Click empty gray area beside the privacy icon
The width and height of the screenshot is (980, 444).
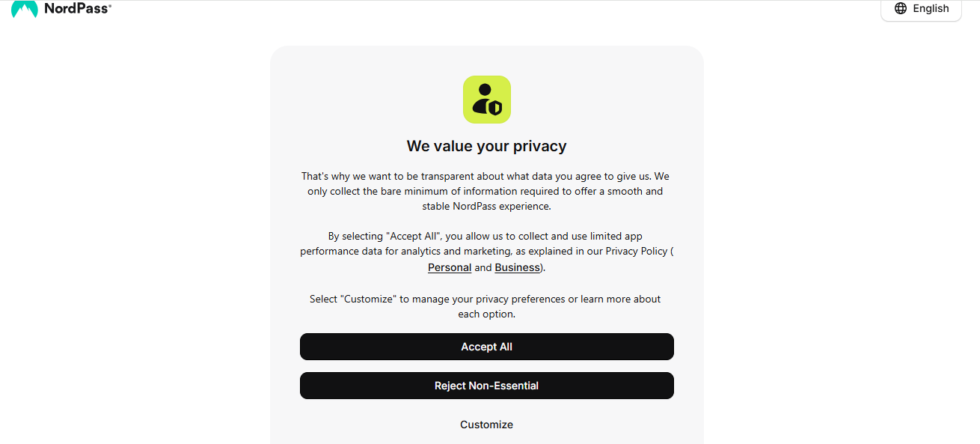coord(374,100)
